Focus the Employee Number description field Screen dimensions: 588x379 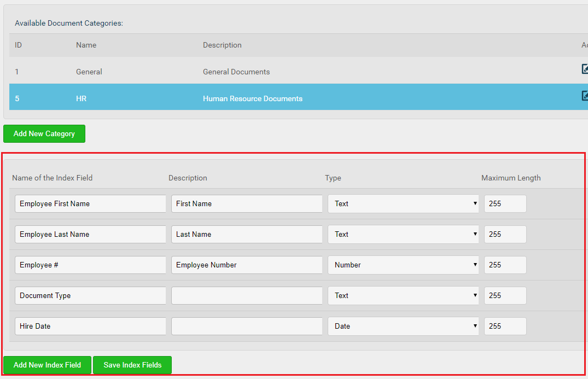click(247, 265)
